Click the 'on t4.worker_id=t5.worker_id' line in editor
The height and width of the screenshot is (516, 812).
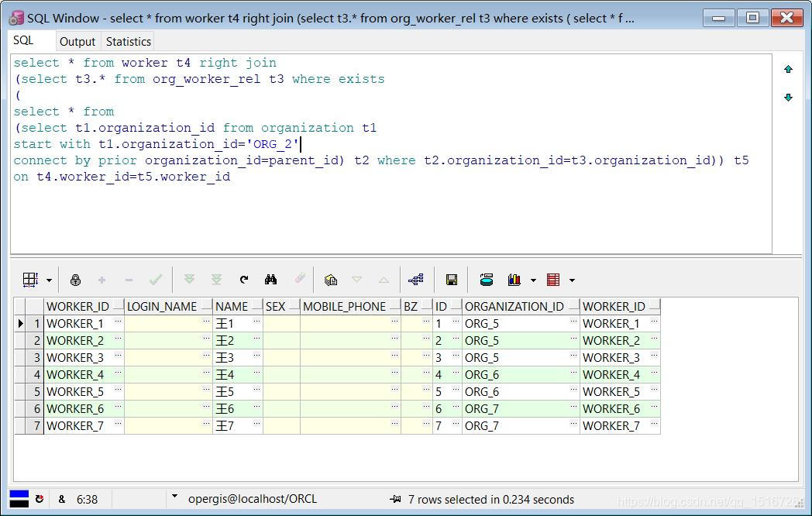click(x=122, y=177)
